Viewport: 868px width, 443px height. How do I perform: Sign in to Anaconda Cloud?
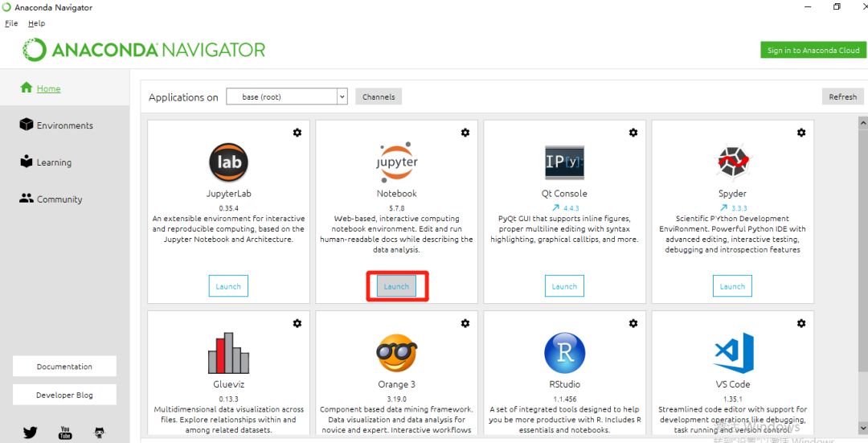(x=813, y=50)
